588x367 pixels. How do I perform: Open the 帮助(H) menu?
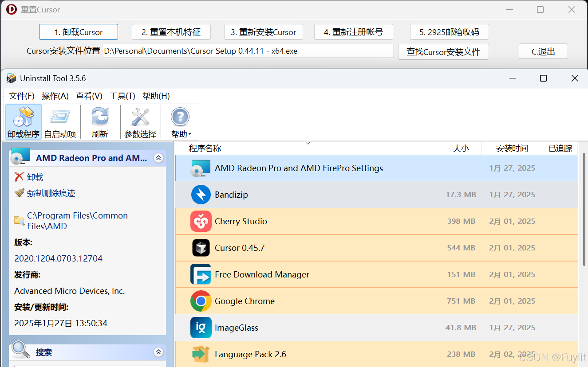pos(156,96)
